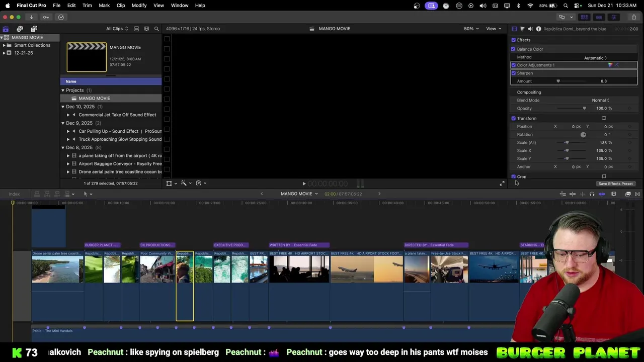The width and height of the screenshot is (644, 362).
Task: Click the Import Media down-arrow button
Action: point(31,17)
